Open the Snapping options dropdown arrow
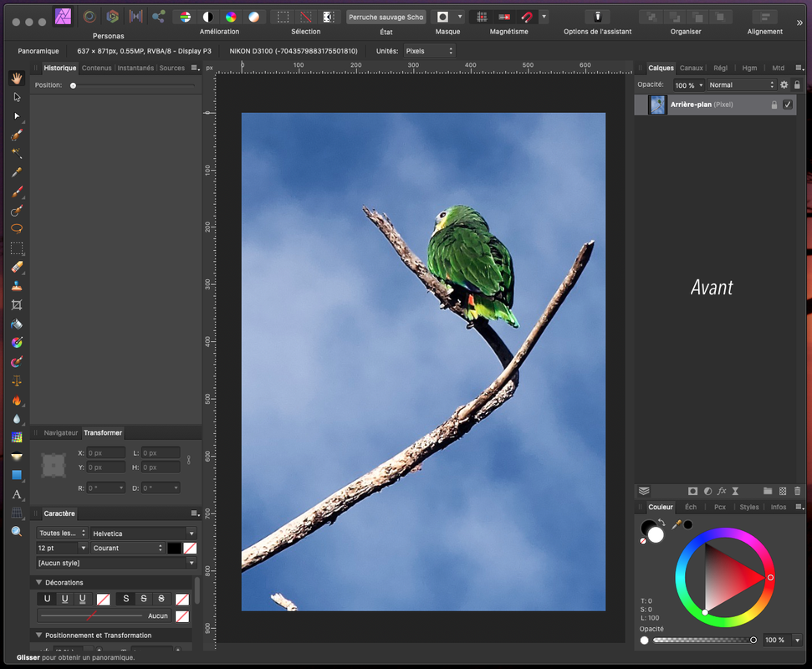812x669 pixels. [x=544, y=17]
